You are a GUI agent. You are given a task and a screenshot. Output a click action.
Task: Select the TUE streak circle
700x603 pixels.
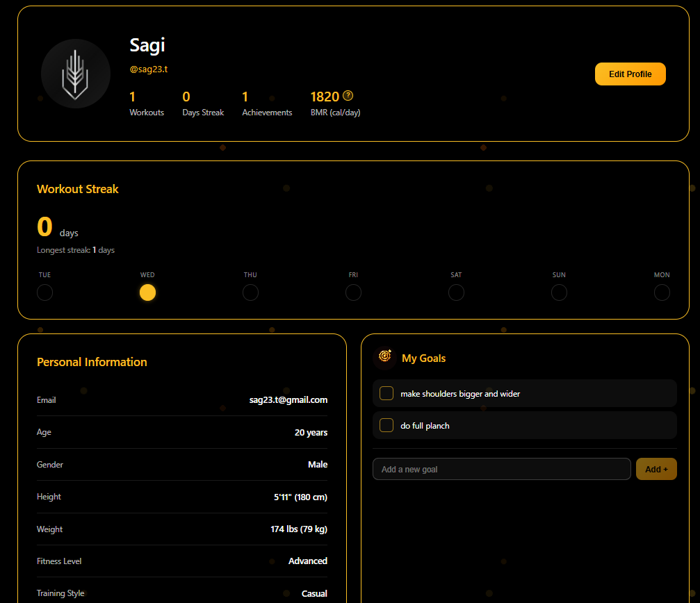click(x=44, y=292)
